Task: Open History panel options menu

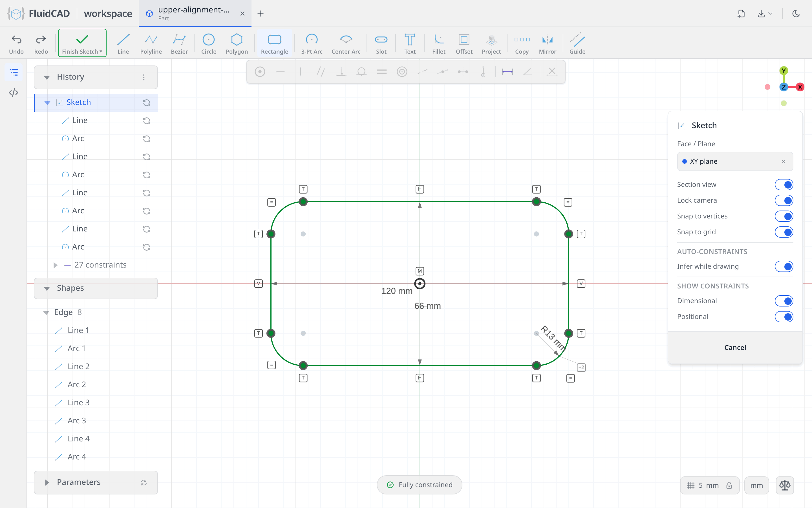Action: click(144, 77)
